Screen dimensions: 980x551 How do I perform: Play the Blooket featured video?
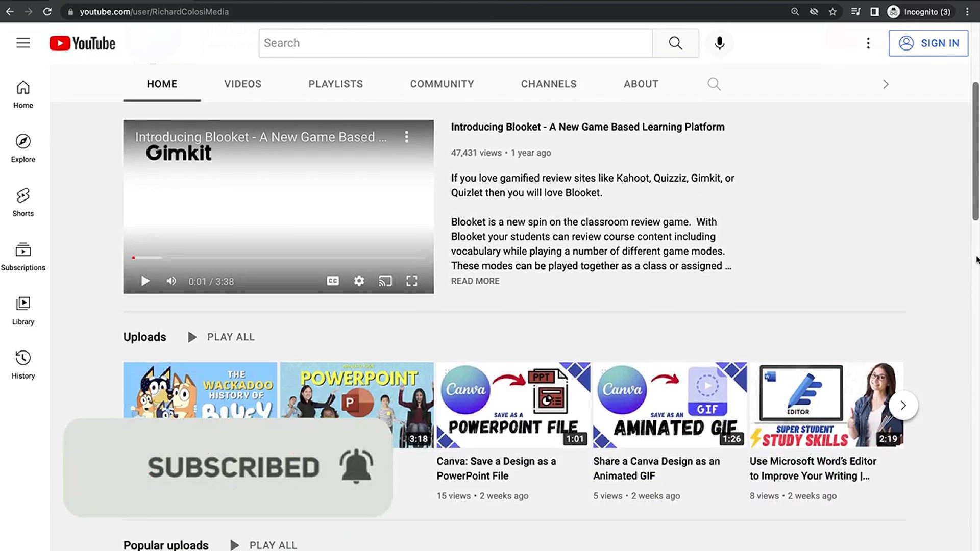click(x=145, y=281)
